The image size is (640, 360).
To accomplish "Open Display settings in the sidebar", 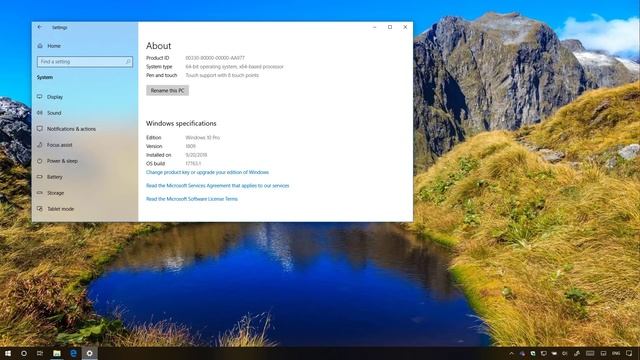I will [50, 97].
